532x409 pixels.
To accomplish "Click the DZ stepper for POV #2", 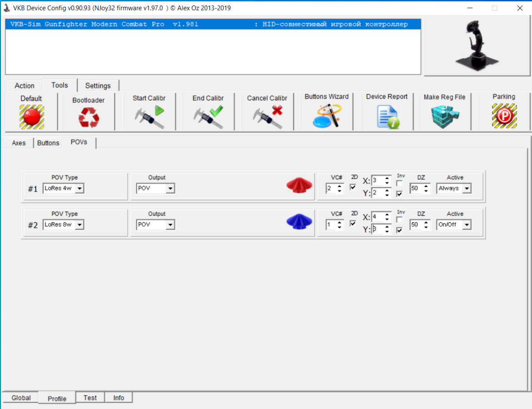I will [x=426, y=224].
